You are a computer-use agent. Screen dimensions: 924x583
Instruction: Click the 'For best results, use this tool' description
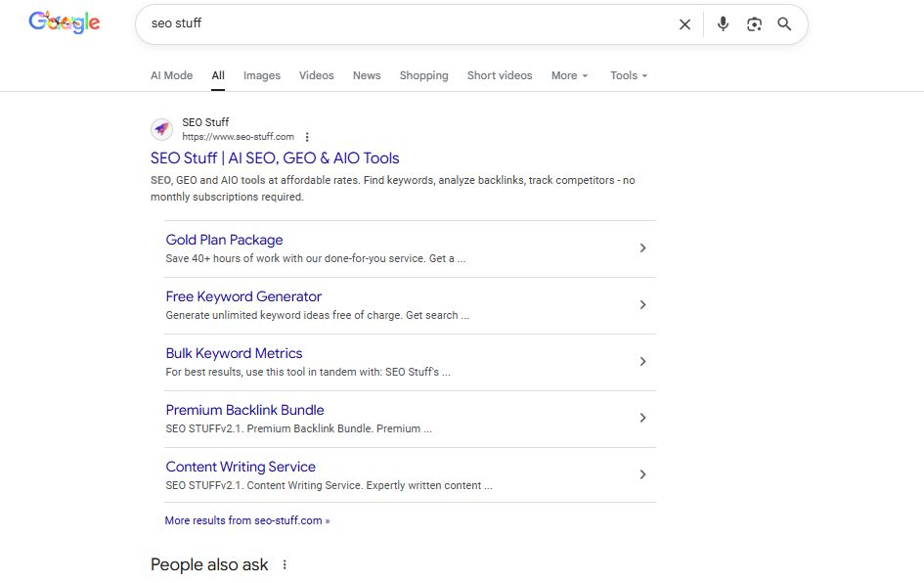pos(308,372)
